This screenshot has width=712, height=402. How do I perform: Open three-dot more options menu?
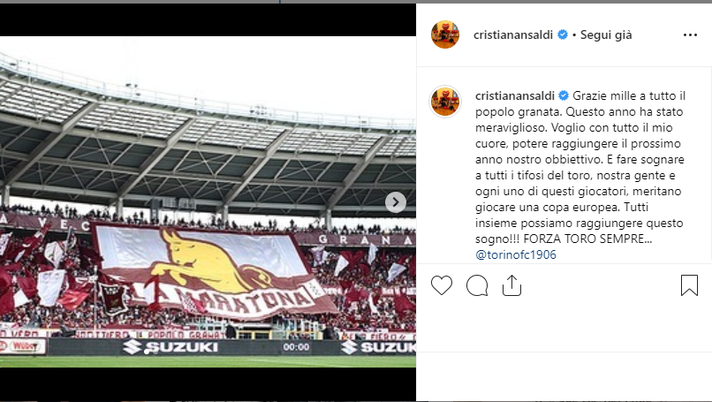click(690, 35)
